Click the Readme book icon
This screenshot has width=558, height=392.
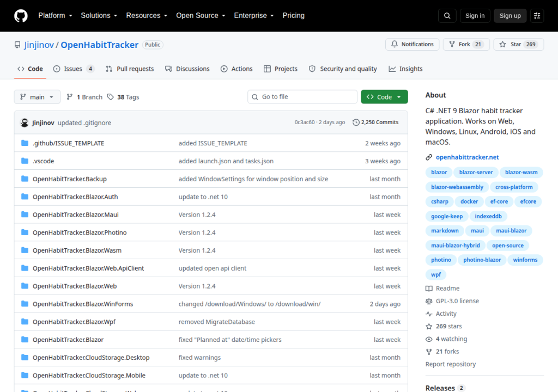pos(429,289)
